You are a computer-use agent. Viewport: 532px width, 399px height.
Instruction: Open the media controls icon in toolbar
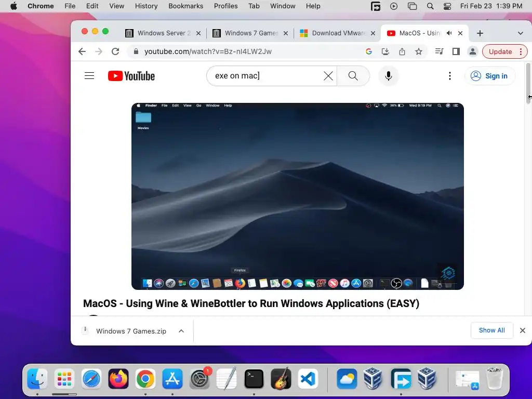[440, 51]
